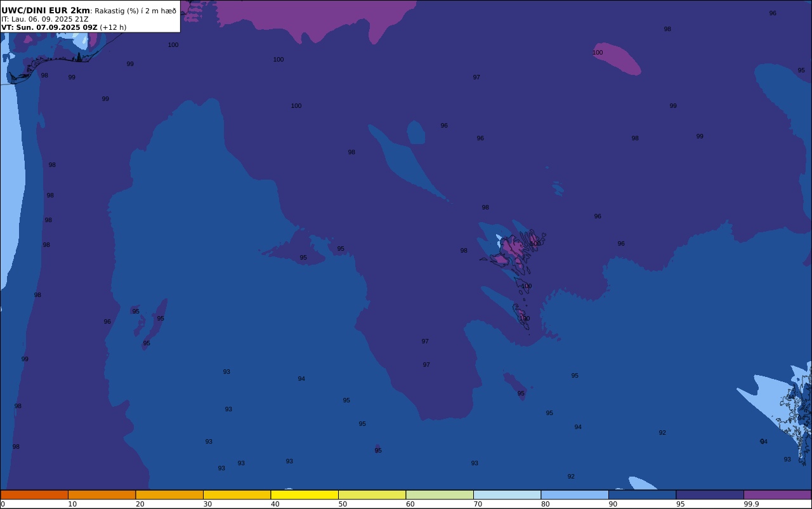Click the "(+12 h)" forecast offset text
Image resolution: width=812 pixels, height=509 pixels.
pos(113,27)
